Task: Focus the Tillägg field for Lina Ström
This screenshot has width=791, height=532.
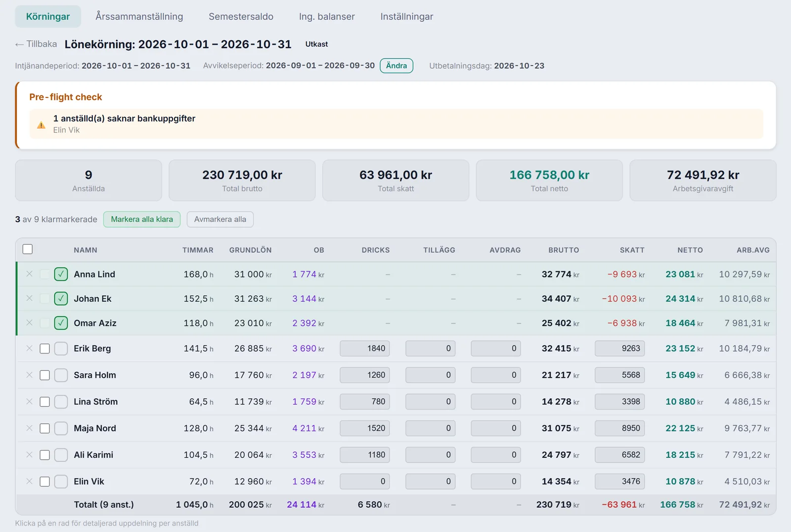Action: tap(430, 401)
